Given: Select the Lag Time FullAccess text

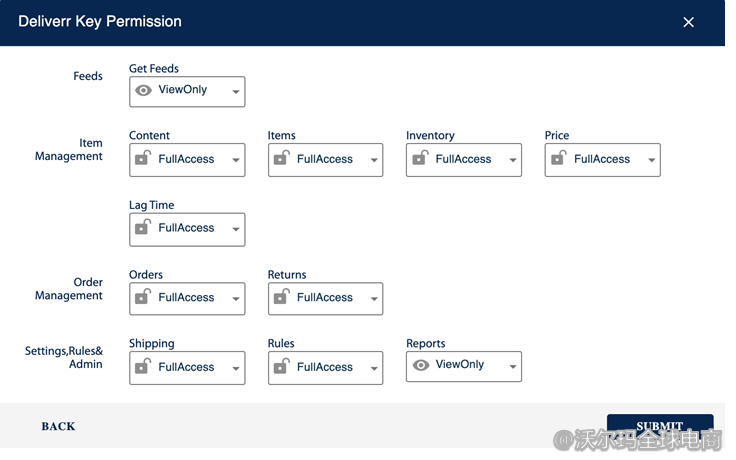Looking at the screenshot, I should (186, 228).
